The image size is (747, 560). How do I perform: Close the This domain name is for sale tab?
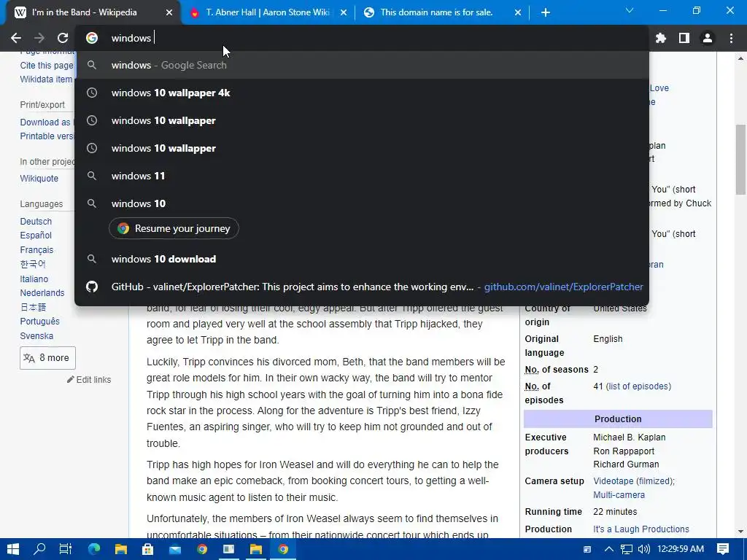(518, 12)
